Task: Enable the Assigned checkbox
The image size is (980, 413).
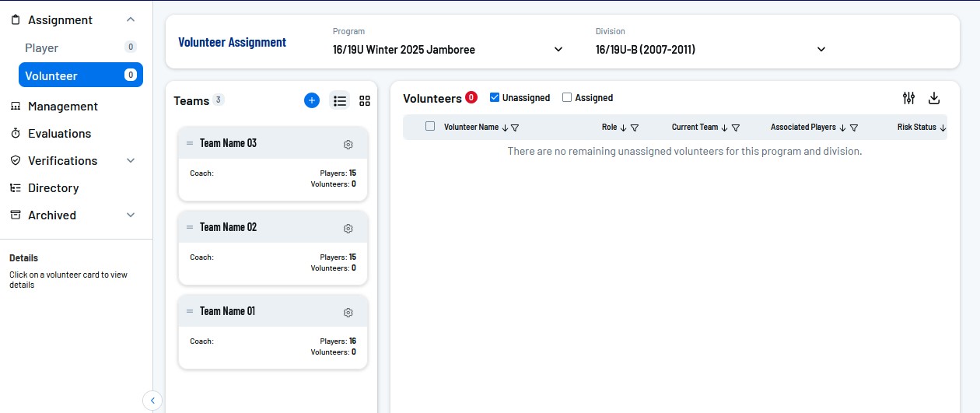Action: coord(567,98)
